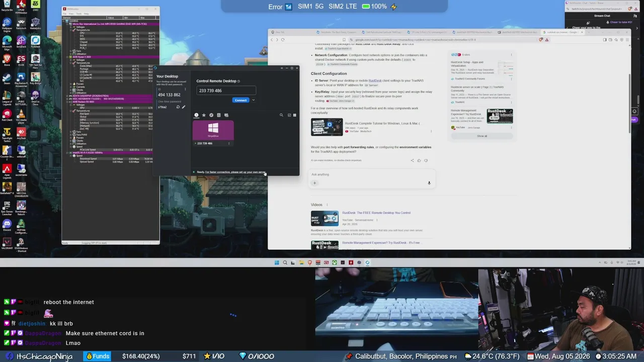Open Epic Games Launcher desktop icon
This screenshot has width=644, height=362.
(7, 207)
